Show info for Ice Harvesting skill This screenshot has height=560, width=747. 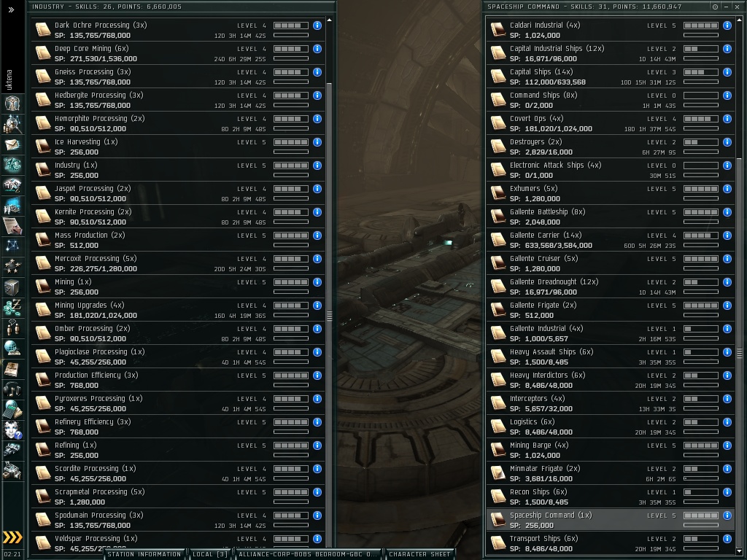pos(317,142)
